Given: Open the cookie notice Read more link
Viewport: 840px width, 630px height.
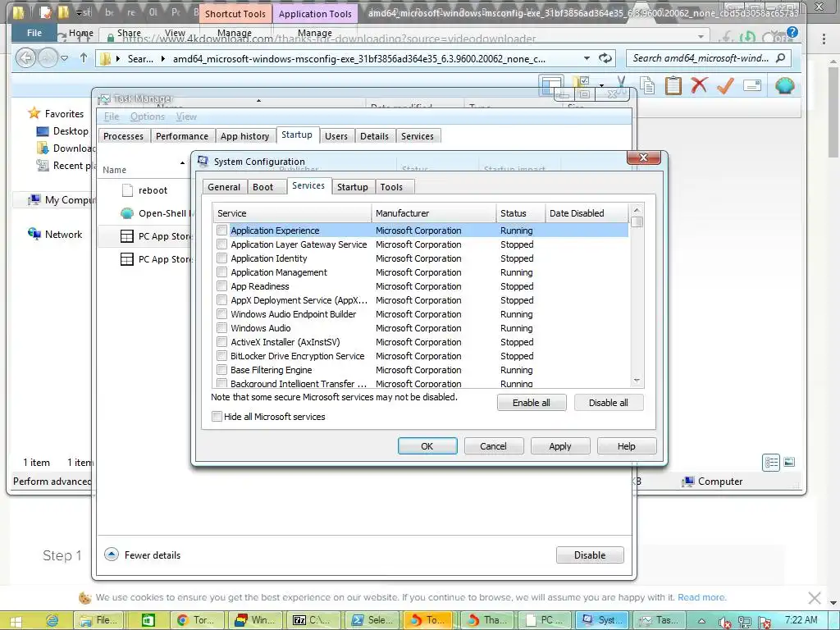Looking at the screenshot, I should pyautogui.click(x=702, y=597).
